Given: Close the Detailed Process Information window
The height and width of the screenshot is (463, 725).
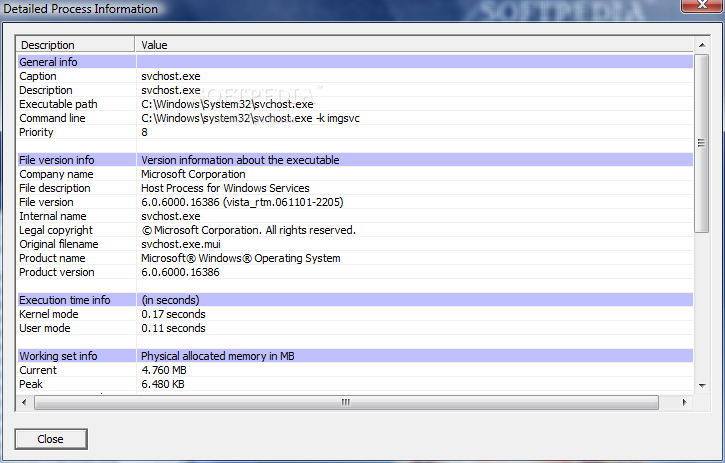Looking at the screenshot, I should (702, 6).
